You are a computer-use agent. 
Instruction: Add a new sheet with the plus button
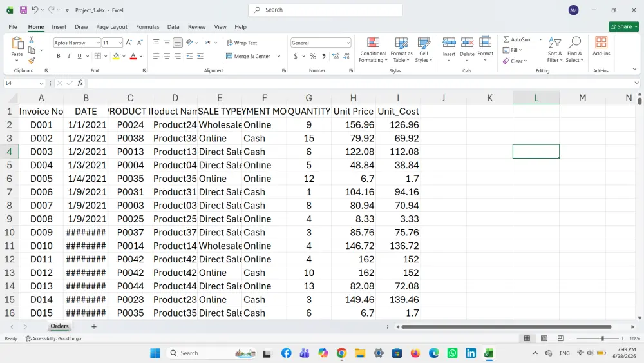[93, 326]
